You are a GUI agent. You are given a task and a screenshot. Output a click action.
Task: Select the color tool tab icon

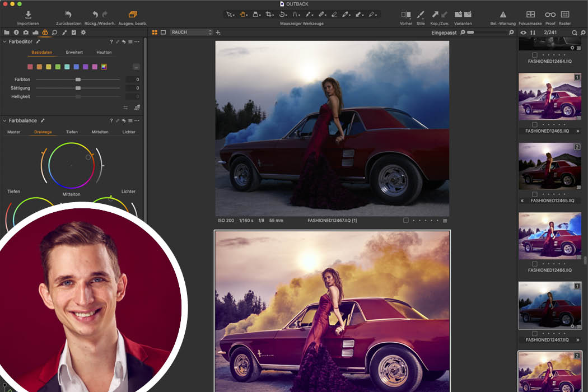tap(45, 32)
